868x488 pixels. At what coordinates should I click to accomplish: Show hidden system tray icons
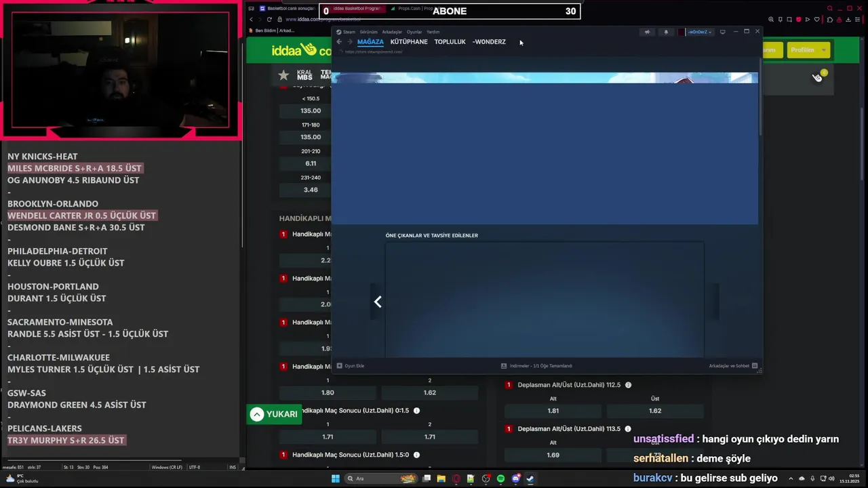[x=791, y=479]
